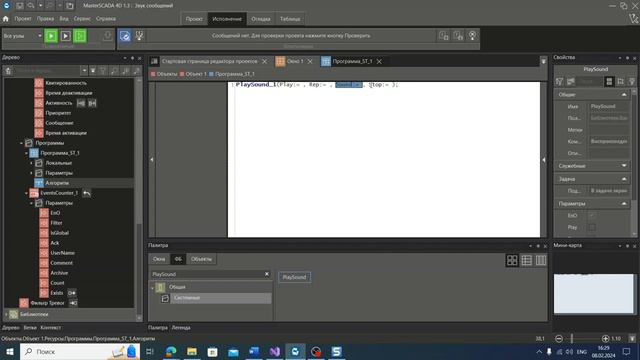Select the Исполнение ribbon tab
The width and height of the screenshot is (640, 360).
(x=227, y=19)
